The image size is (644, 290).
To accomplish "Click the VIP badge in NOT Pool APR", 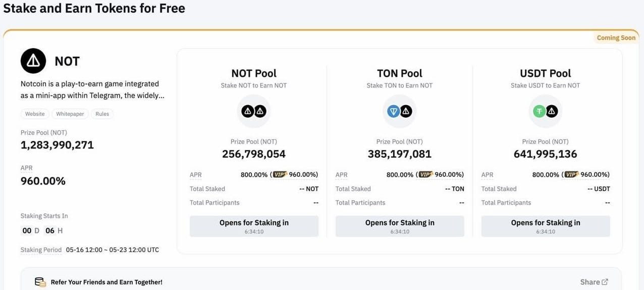I will 280,175.
